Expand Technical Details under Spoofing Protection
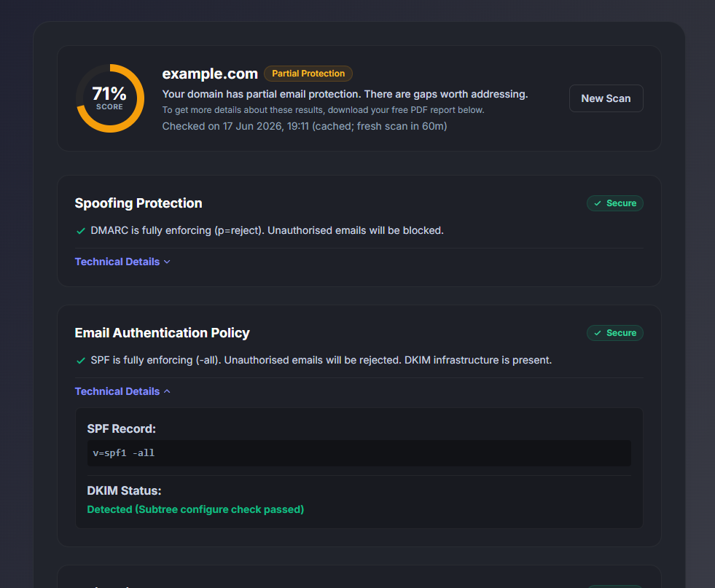The height and width of the screenshot is (588, 715). 122,262
